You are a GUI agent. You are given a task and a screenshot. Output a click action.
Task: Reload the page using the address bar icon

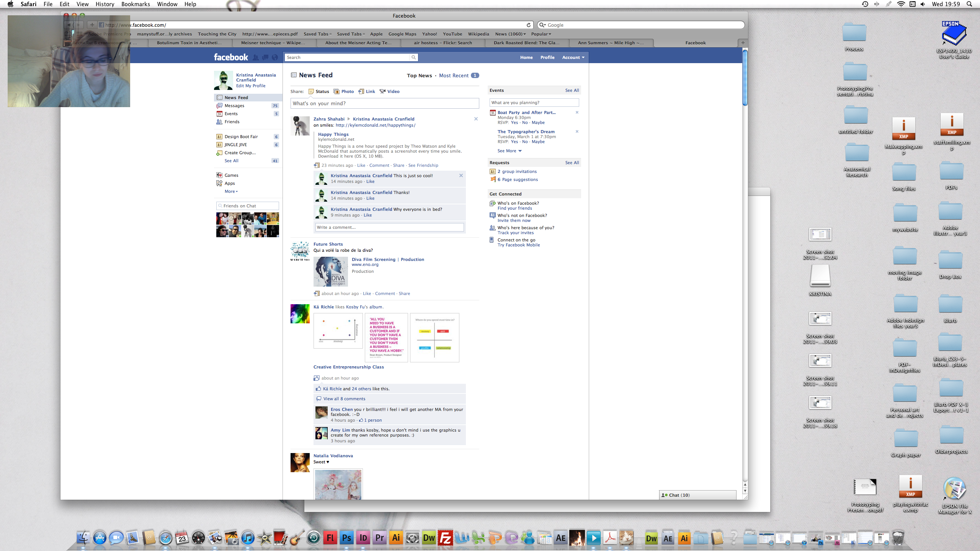coord(529,25)
